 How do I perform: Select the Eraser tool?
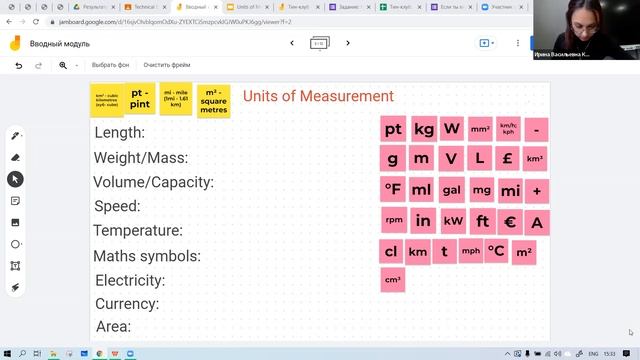click(x=15, y=158)
